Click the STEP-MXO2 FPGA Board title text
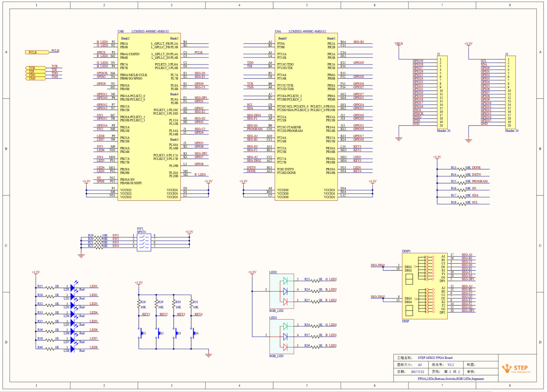The width and height of the screenshot is (547, 392). [x=435, y=358]
